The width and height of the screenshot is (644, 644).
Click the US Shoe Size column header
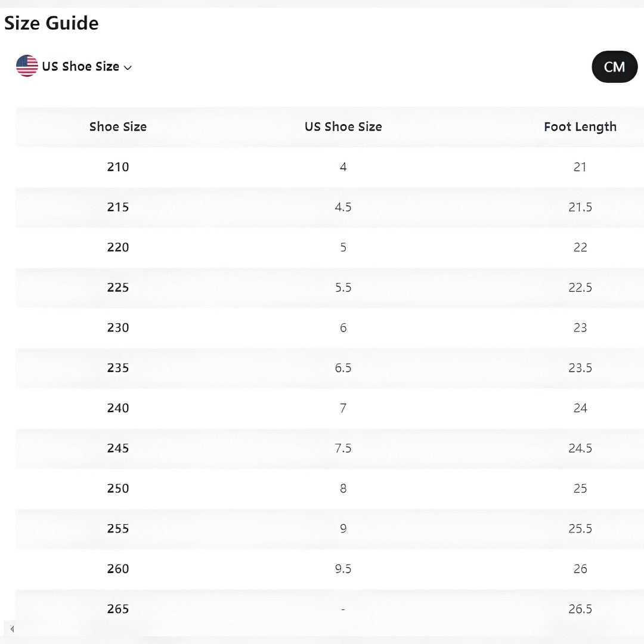(343, 127)
